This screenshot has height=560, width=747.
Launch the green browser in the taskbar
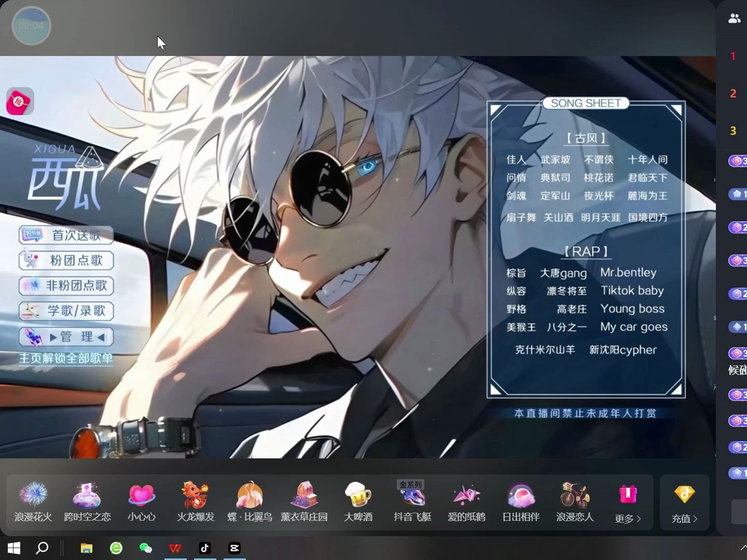click(116, 548)
